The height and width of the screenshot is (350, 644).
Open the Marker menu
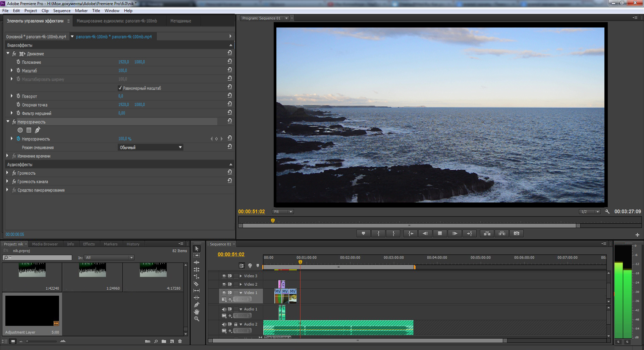click(81, 11)
